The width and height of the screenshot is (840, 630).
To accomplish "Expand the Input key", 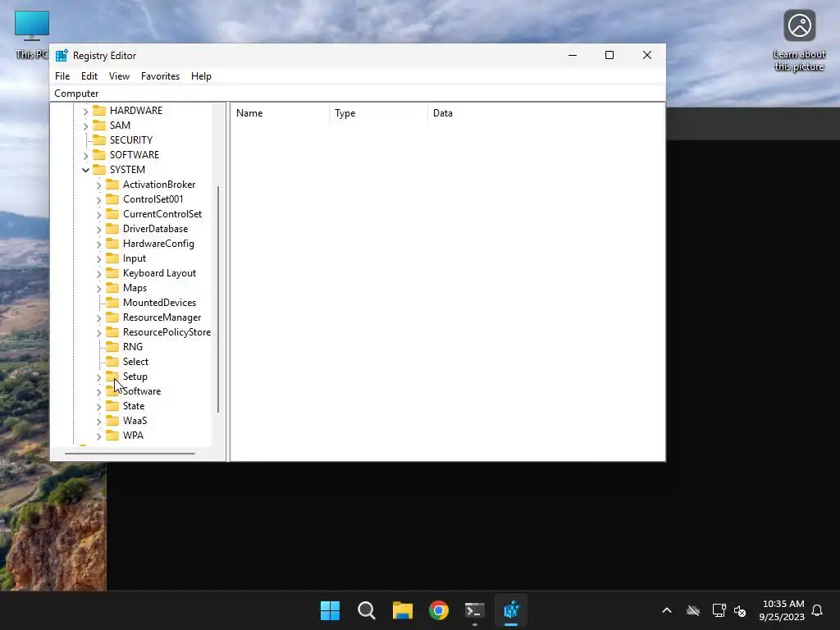I will [x=98, y=259].
